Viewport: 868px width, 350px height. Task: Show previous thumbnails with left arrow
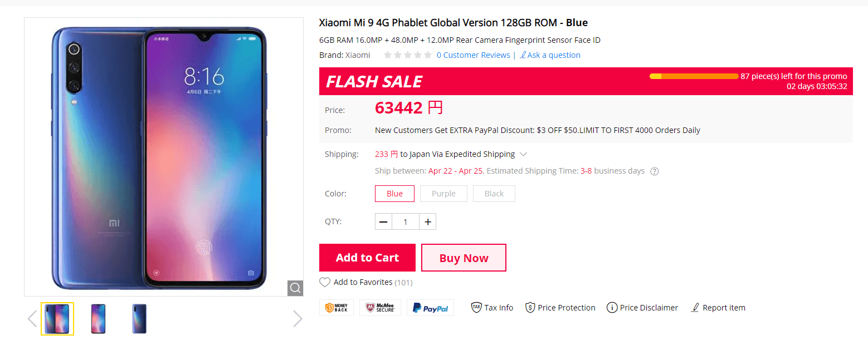pos(32,319)
